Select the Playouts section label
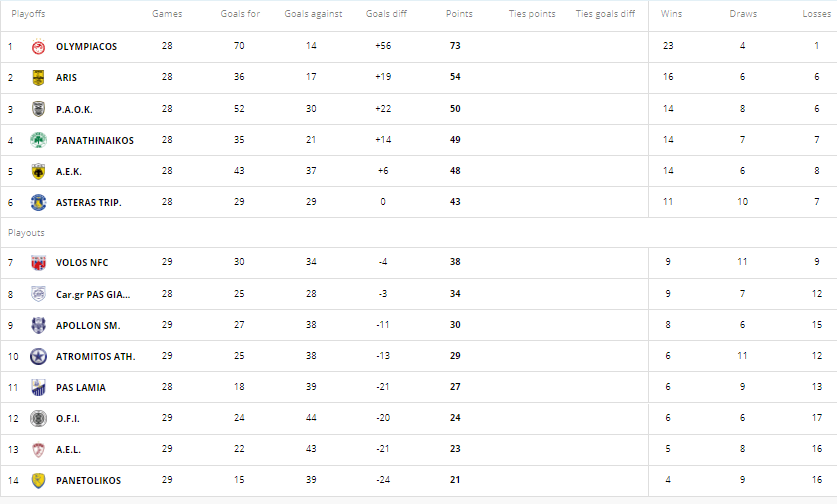The height and width of the screenshot is (504, 837). [26, 233]
